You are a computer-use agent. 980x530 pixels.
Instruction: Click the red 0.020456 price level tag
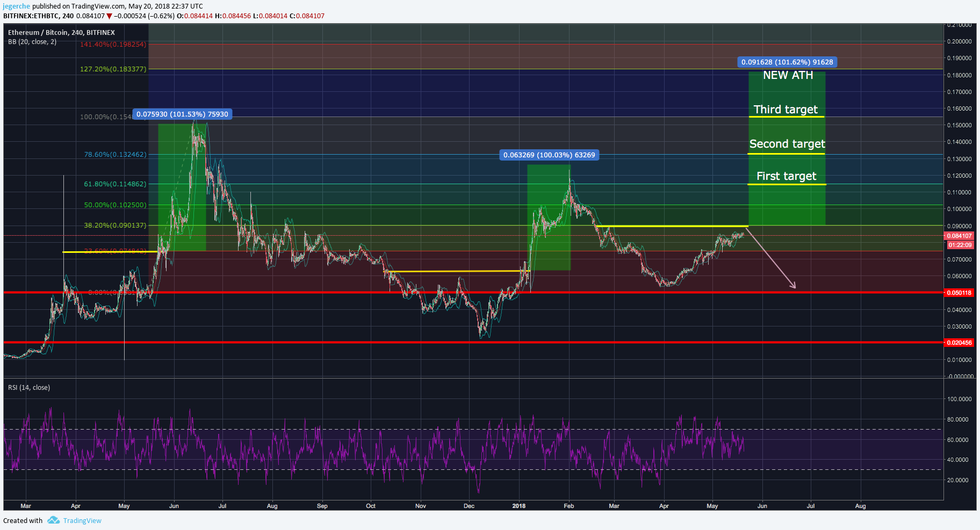[x=959, y=343]
